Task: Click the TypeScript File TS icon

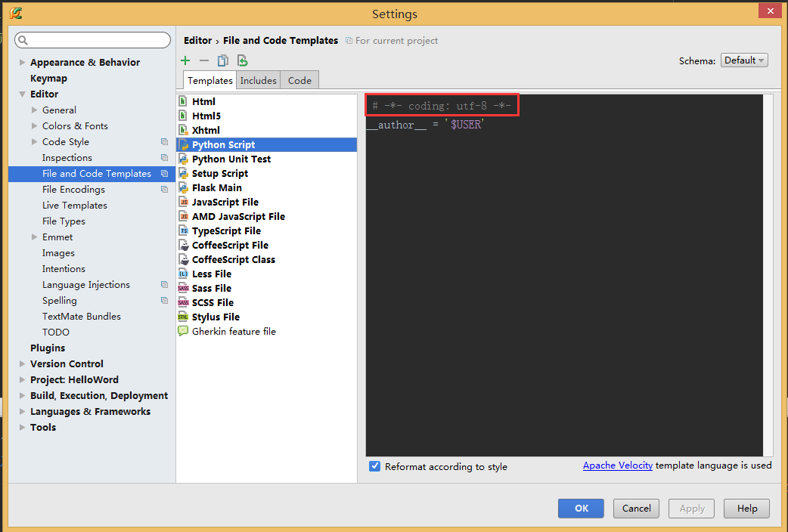Action: [x=184, y=231]
